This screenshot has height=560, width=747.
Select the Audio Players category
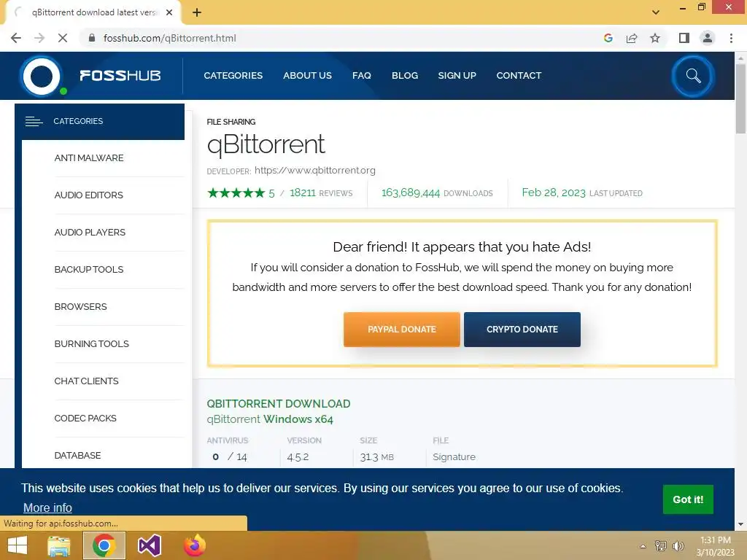[90, 233]
